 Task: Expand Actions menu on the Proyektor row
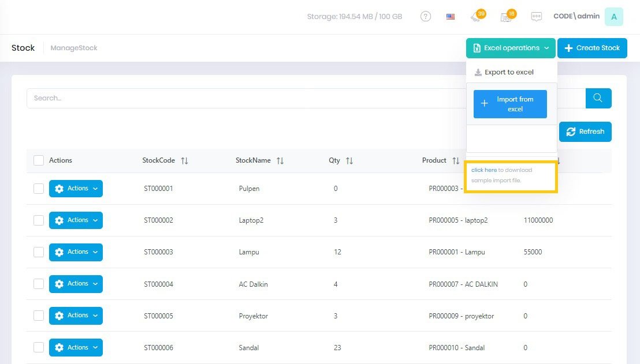point(76,316)
